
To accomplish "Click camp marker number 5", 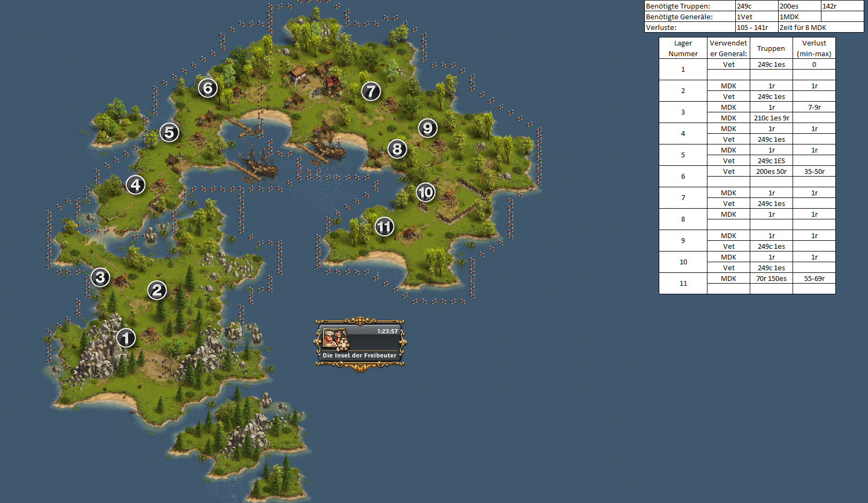I will click(x=169, y=132).
